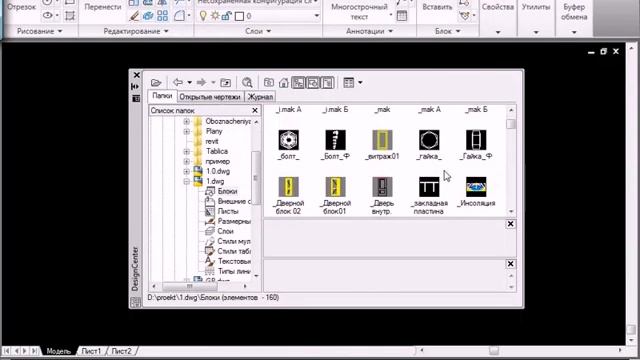
Task: Expand the пример folder
Action: [x=187, y=162]
